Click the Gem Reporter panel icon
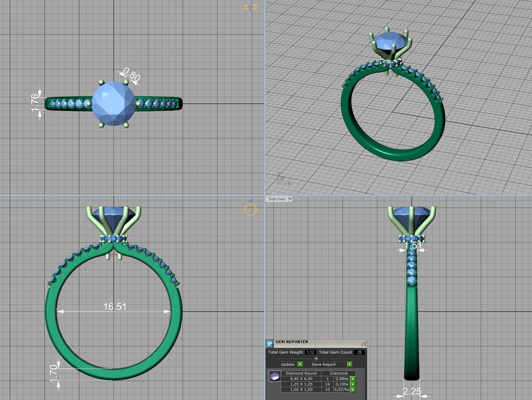The width and height of the screenshot is (532, 400). 270,344
